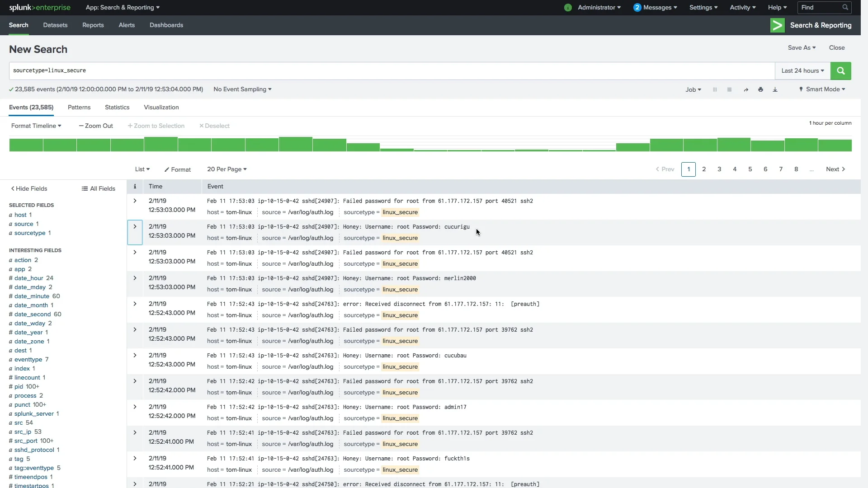The width and height of the screenshot is (868, 488).
Task: Expand the first event row
Action: click(134, 200)
